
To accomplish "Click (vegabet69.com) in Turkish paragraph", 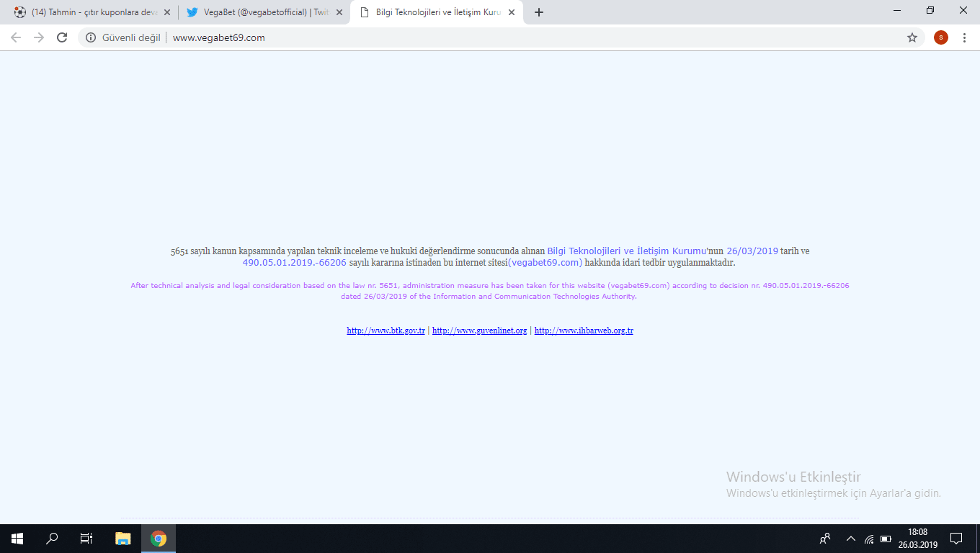I will tap(545, 263).
